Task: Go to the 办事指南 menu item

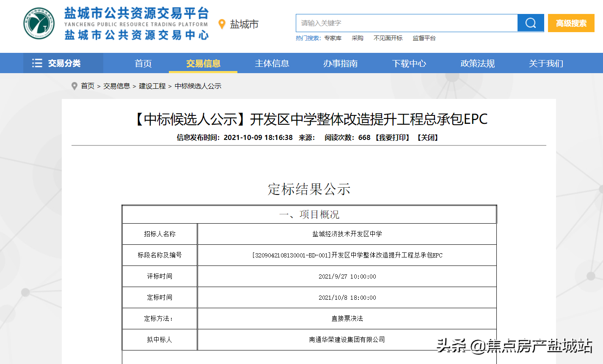Action: tap(340, 63)
